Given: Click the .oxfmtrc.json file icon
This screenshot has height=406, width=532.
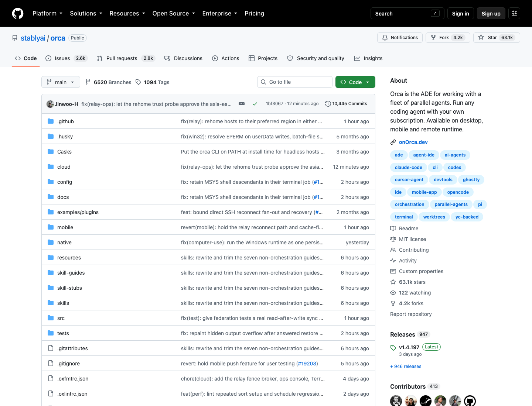Looking at the screenshot, I should (51, 378).
